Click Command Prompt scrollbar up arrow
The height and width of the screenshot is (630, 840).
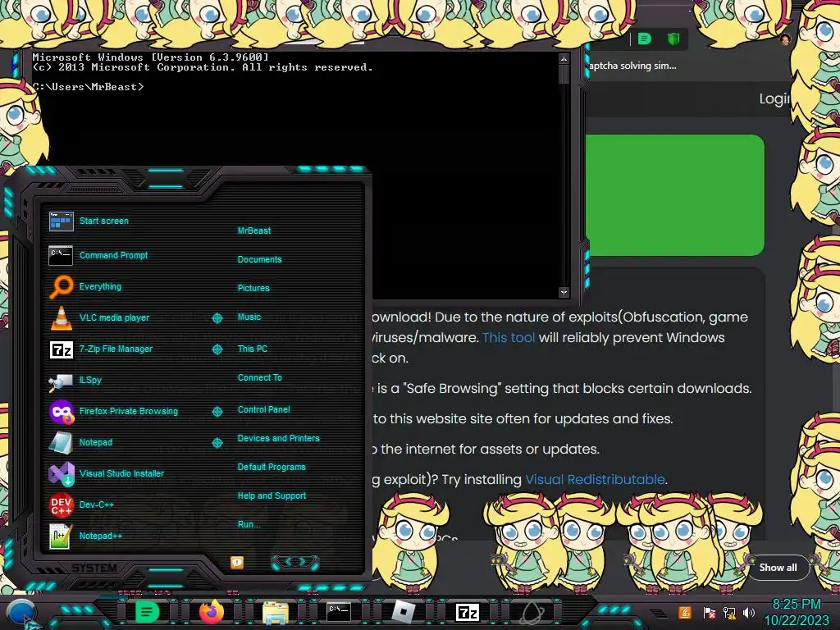tap(564, 58)
